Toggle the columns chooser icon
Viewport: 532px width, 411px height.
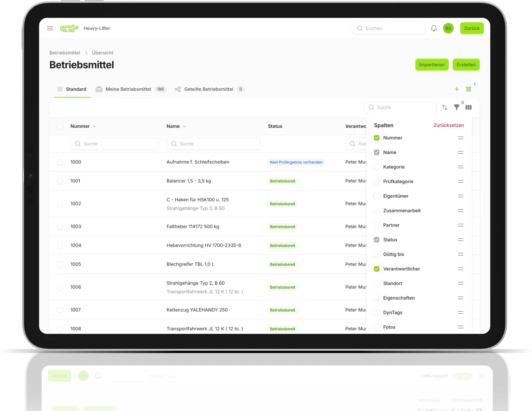469,107
